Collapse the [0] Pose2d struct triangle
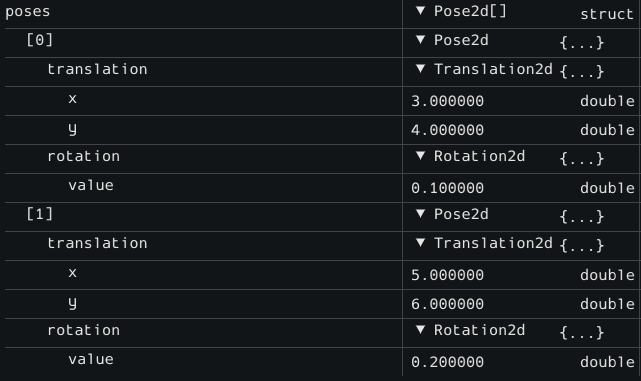Screen dimensions: 641x381 (420, 40)
